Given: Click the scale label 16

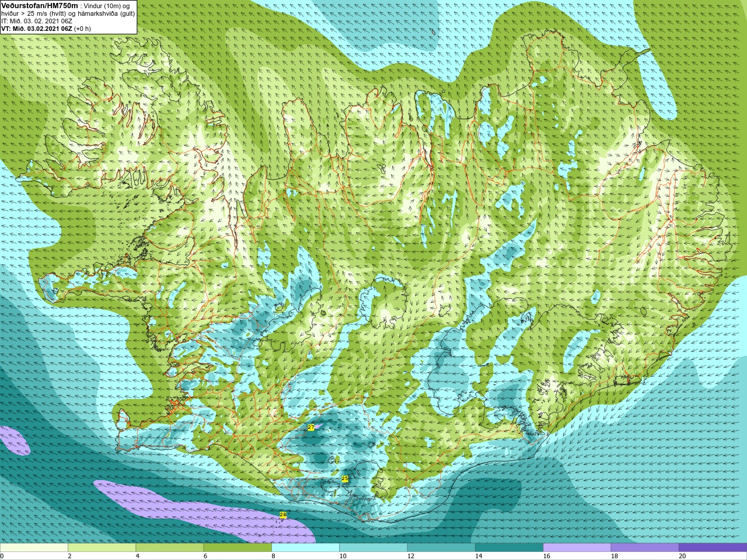Looking at the screenshot, I should tap(546, 556).
